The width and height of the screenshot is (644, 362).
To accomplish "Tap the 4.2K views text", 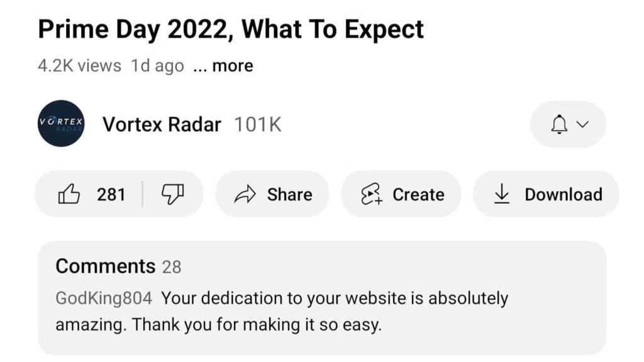I will pyautogui.click(x=79, y=66).
